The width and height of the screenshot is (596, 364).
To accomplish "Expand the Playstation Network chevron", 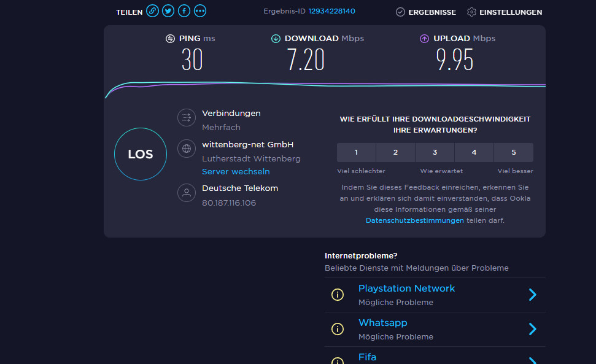I will 532,295.
